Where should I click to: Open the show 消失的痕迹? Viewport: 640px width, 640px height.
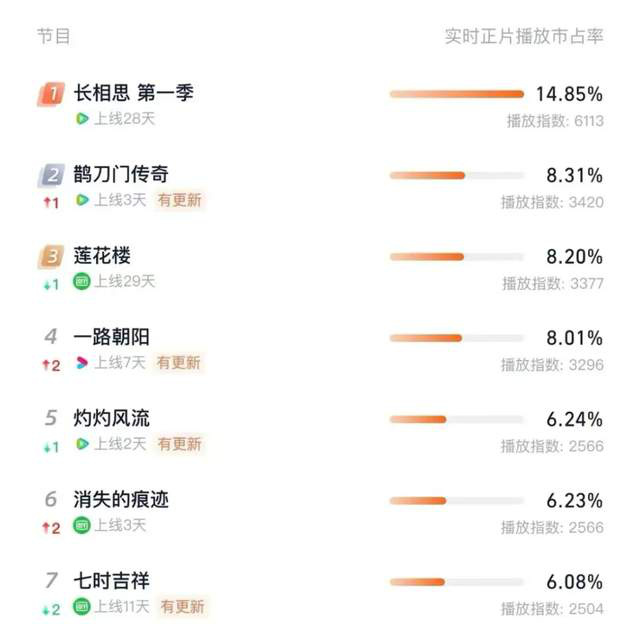(121, 500)
